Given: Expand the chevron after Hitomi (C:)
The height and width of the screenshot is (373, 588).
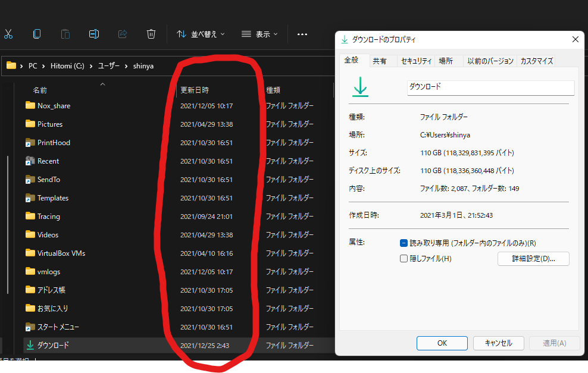Looking at the screenshot, I should tap(91, 66).
